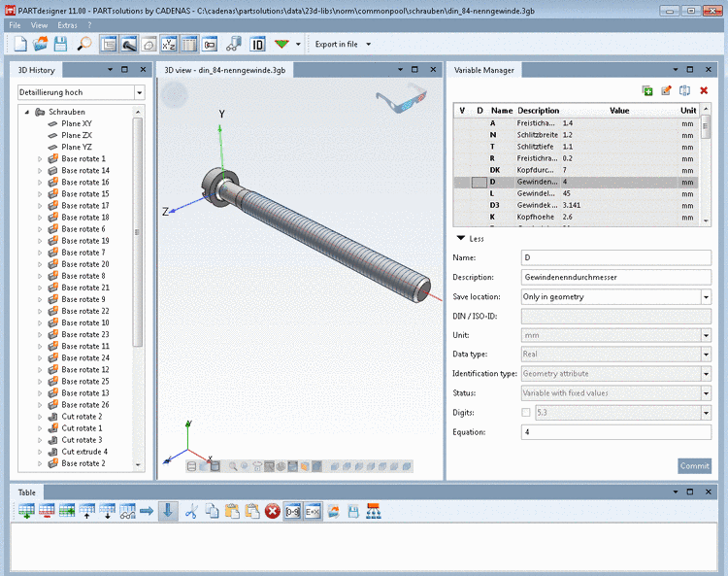Click the new document icon in toolbar
Image resolution: width=728 pixels, height=576 pixels.
[20, 44]
